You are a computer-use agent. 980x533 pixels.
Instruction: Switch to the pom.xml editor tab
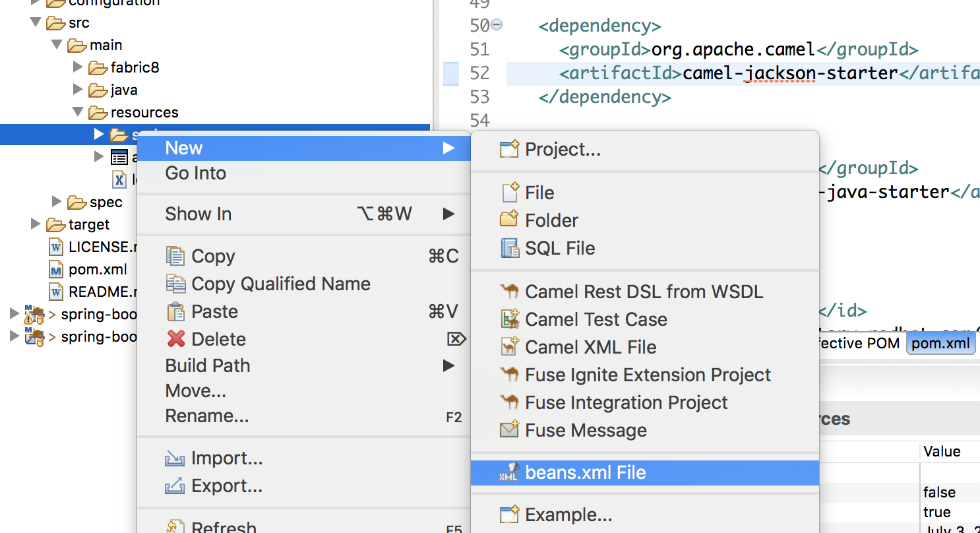coord(940,343)
